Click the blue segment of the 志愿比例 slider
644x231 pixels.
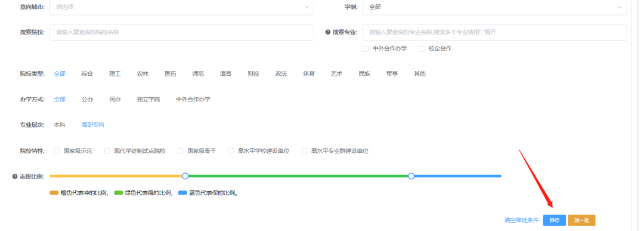pyautogui.click(x=458, y=176)
